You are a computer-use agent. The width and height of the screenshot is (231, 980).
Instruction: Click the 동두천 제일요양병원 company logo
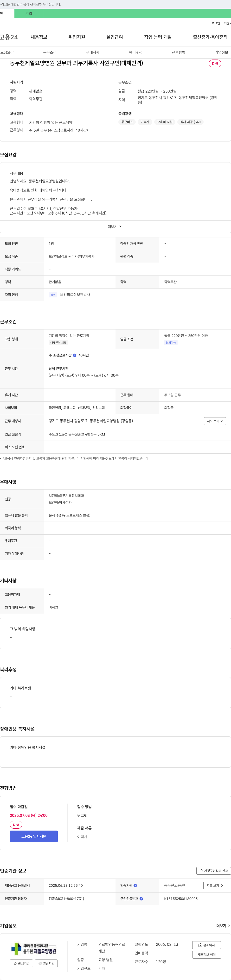(x=34, y=948)
